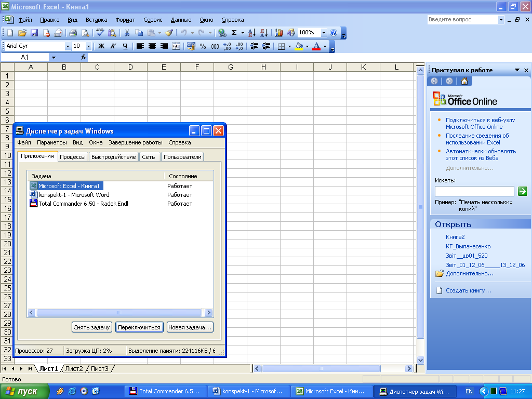
Task: Apply the currency format icon
Action: (191, 46)
